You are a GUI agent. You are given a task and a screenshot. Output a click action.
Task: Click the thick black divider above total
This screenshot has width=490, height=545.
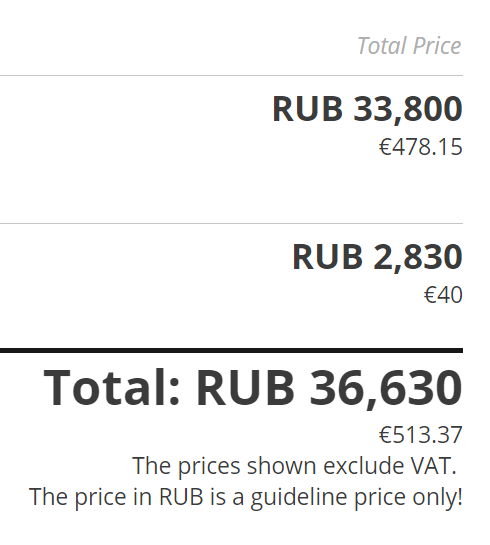tap(231, 350)
